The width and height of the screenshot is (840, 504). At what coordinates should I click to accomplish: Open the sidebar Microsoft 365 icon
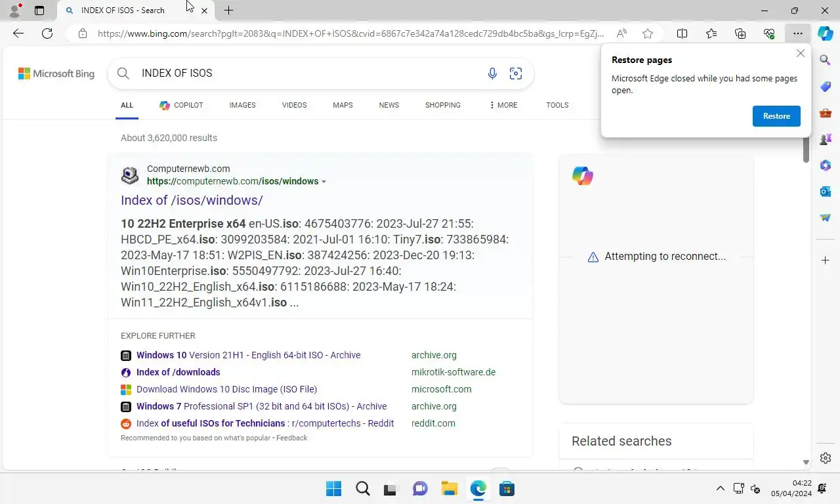point(826,165)
